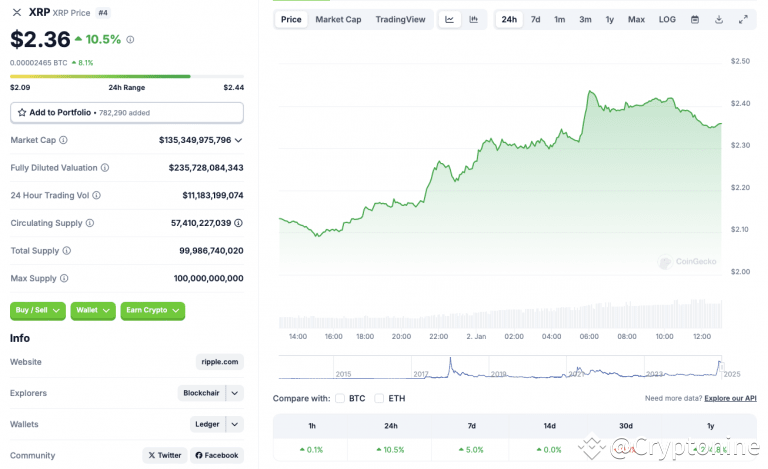Open X Twitter community link
Image resolution: width=768 pixels, height=469 pixels.
point(165,455)
